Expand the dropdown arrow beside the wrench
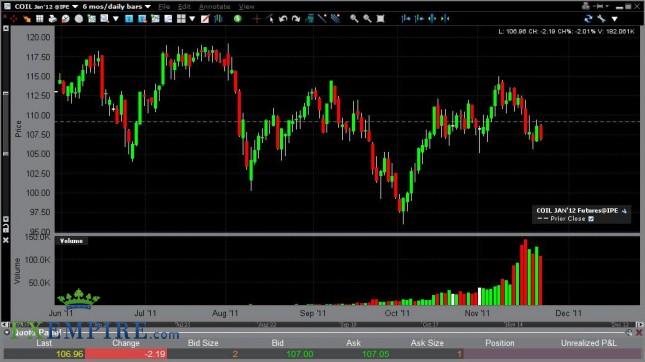The width and height of the screenshot is (645, 362). tap(615, 19)
